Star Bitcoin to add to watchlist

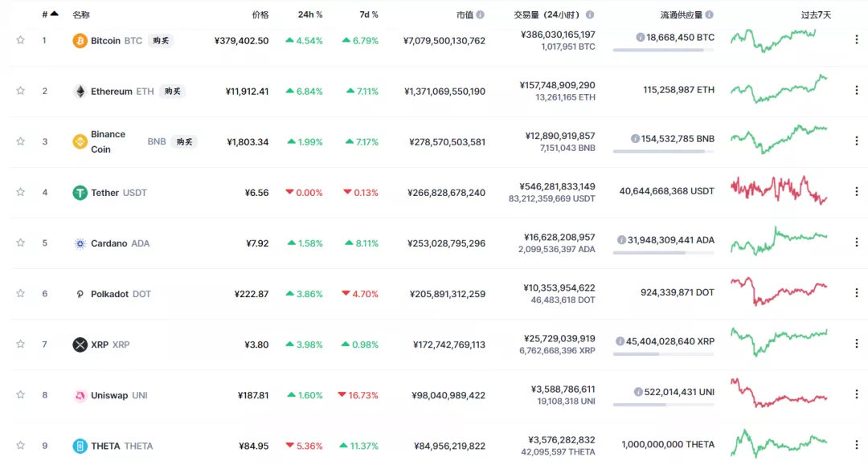pos(20,40)
